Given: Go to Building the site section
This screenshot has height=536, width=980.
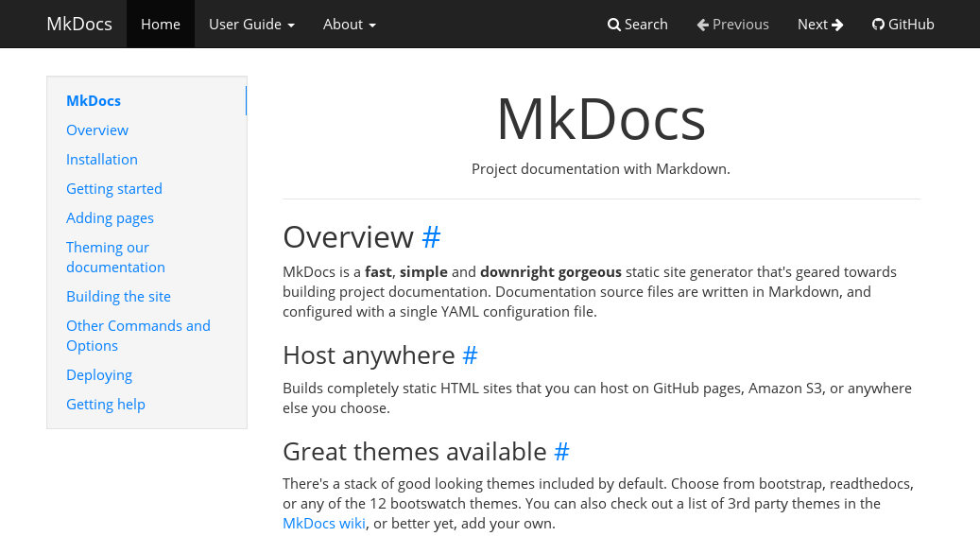Looking at the screenshot, I should point(119,297).
